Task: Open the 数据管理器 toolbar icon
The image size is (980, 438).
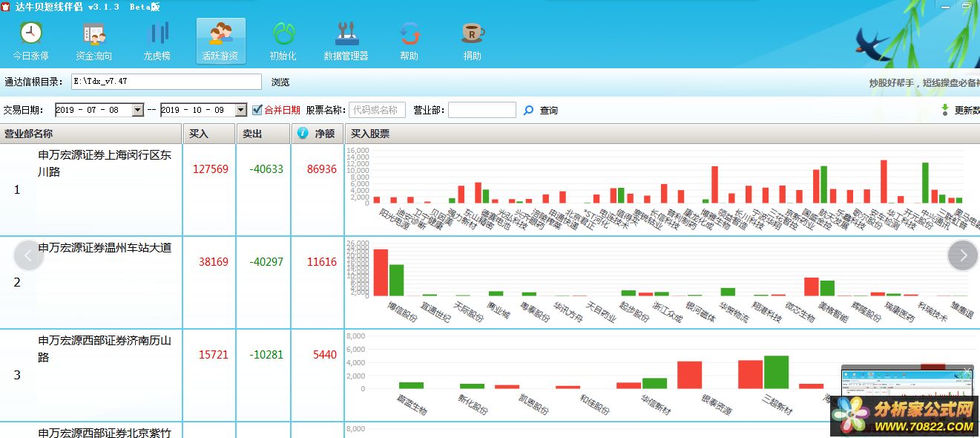Action: 346,41
